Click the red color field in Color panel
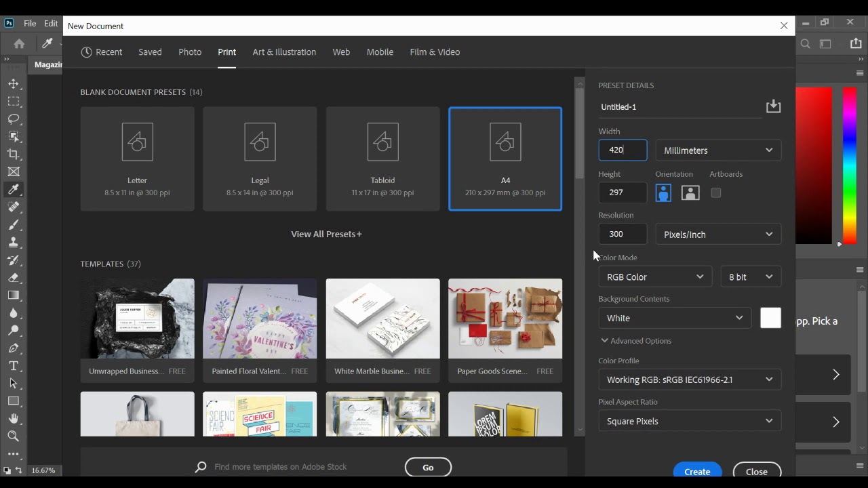The width and height of the screenshot is (868, 488). tap(814, 165)
